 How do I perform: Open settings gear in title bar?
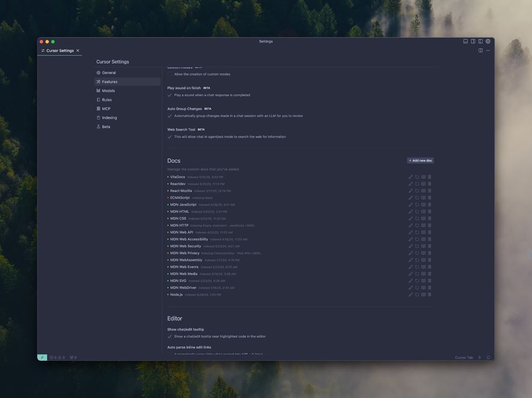coord(488,42)
